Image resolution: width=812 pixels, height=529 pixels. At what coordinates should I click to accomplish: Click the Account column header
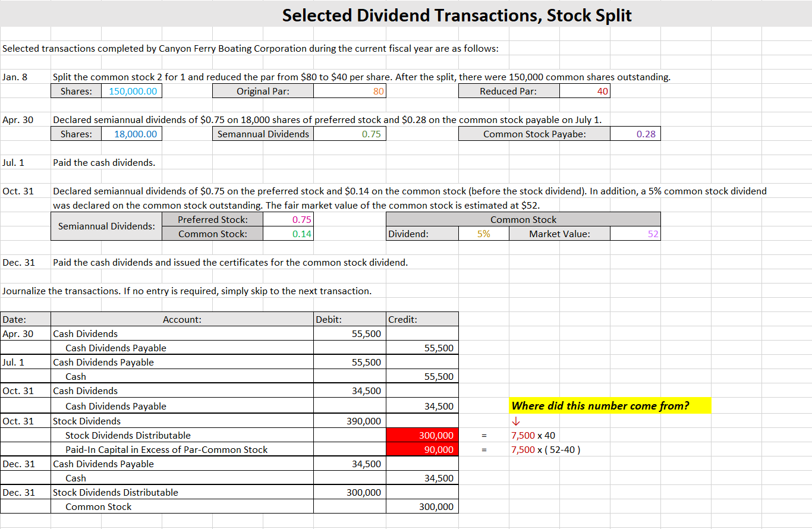(x=182, y=319)
